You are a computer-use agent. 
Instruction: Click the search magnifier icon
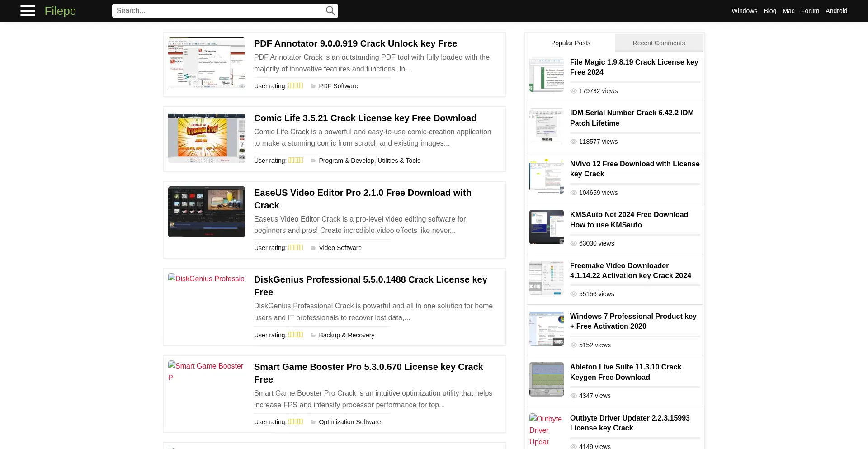point(330,11)
